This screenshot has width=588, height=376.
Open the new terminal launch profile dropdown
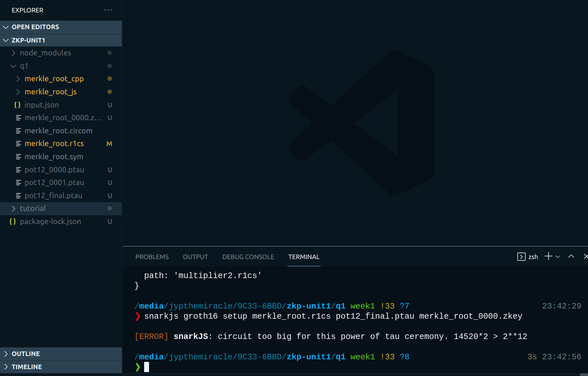(558, 257)
